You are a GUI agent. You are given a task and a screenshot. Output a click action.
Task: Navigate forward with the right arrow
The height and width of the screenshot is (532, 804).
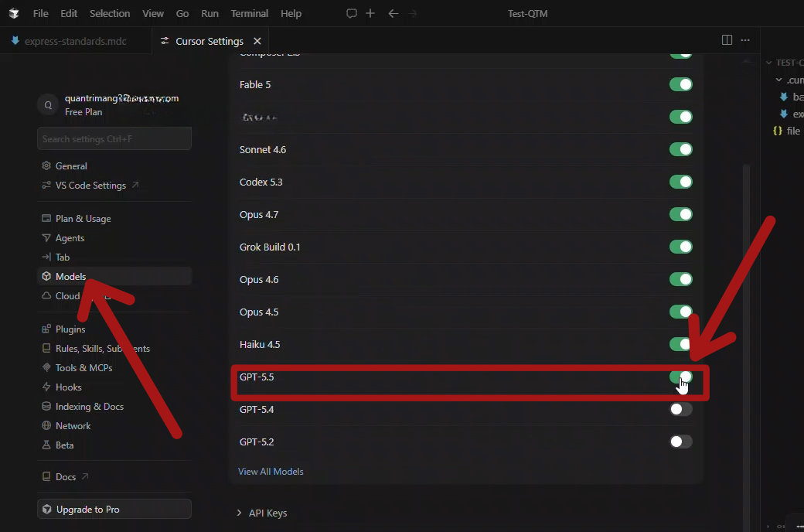pos(413,13)
